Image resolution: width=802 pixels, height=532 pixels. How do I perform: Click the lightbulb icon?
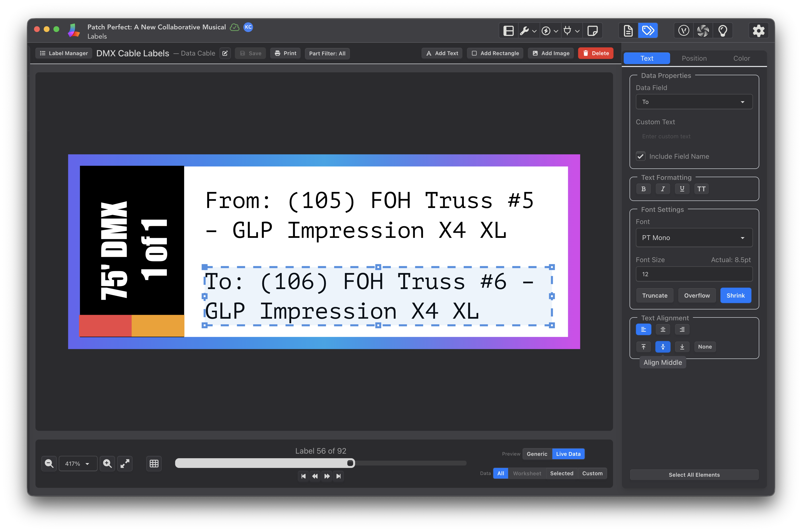pyautogui.click(x=723, y=31)
